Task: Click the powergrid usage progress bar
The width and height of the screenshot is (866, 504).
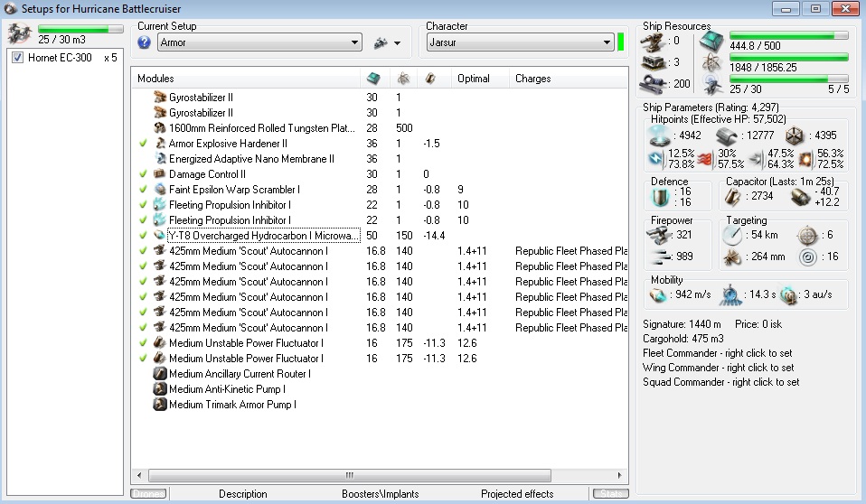Action: point(788,57)
